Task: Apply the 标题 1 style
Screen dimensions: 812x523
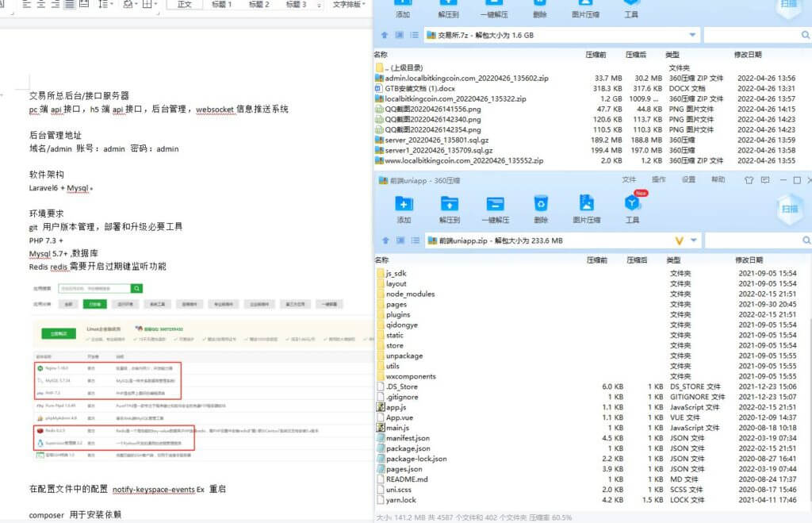Action: [222, 4]
